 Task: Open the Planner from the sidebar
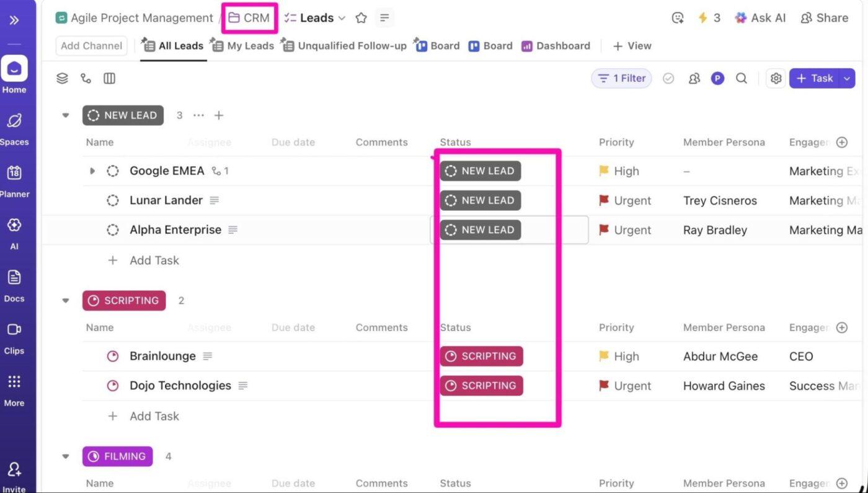coord(14,178)
